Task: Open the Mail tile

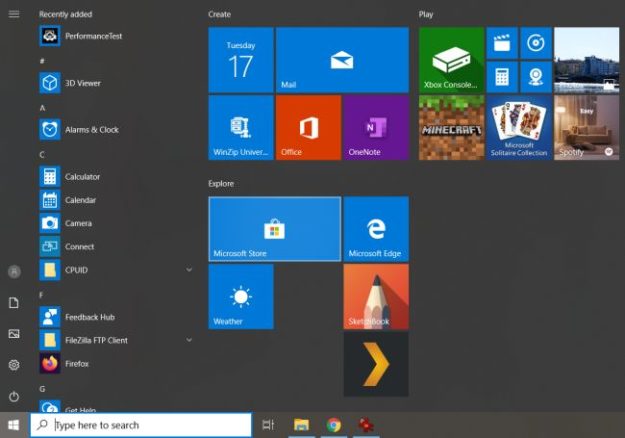Action: [342, 60]
